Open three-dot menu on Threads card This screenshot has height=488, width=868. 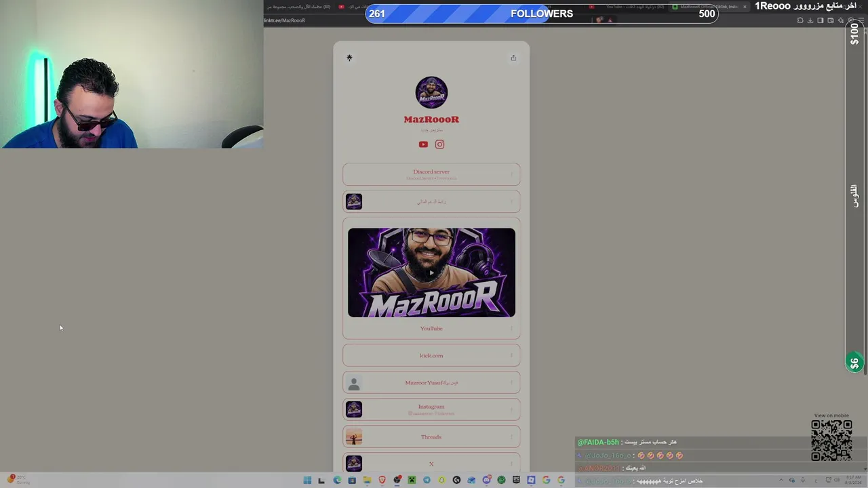512,437
